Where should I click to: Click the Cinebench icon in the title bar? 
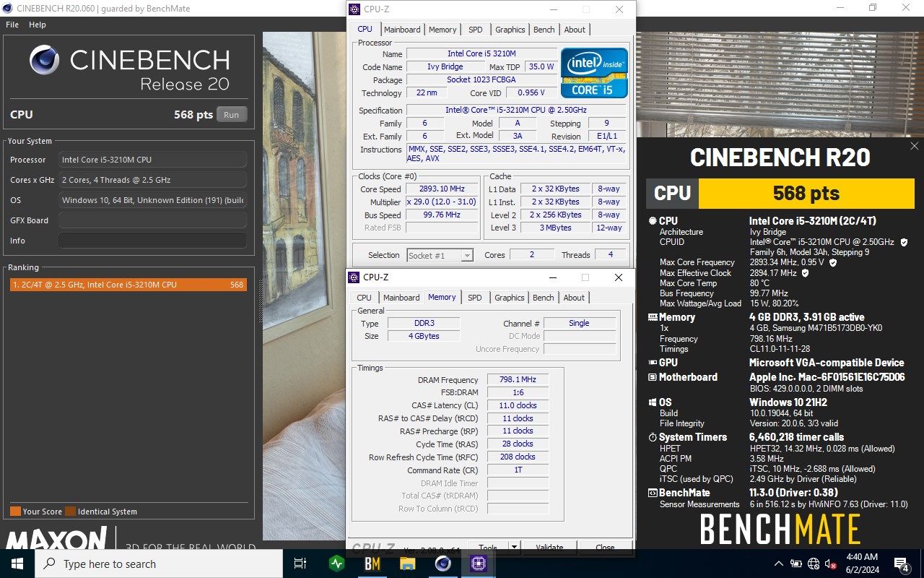pos(7,8)
